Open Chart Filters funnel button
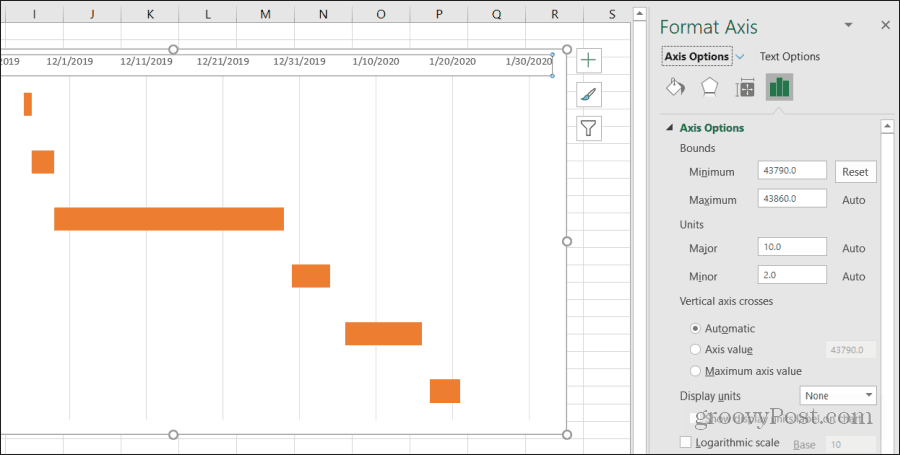 [x=589, y=128]
